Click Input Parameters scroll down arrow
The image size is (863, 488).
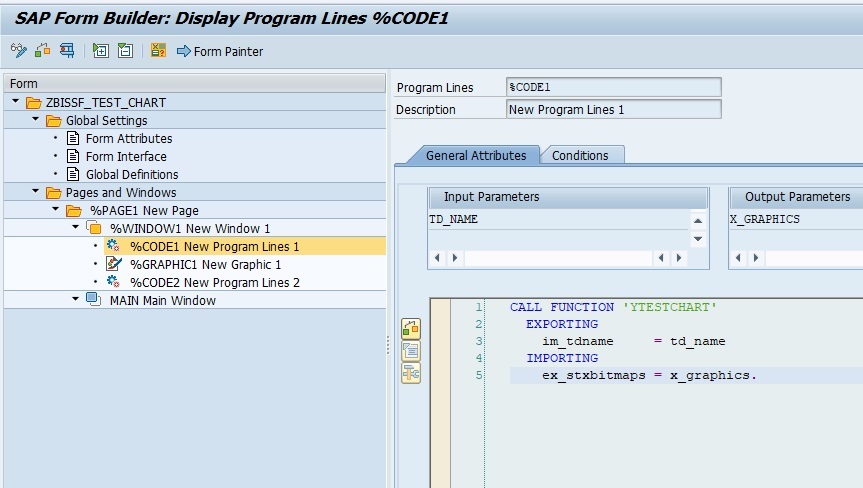coord(698,239)
